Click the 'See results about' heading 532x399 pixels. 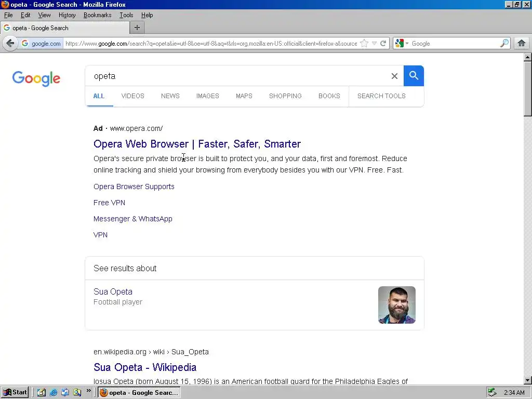click(x=125, y=268)
